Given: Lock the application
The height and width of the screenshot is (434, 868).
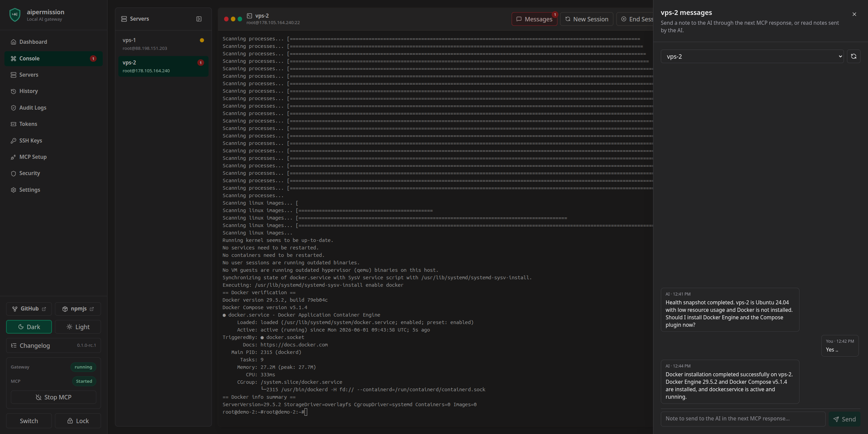Looking at the screenshot, I should 78,421.
